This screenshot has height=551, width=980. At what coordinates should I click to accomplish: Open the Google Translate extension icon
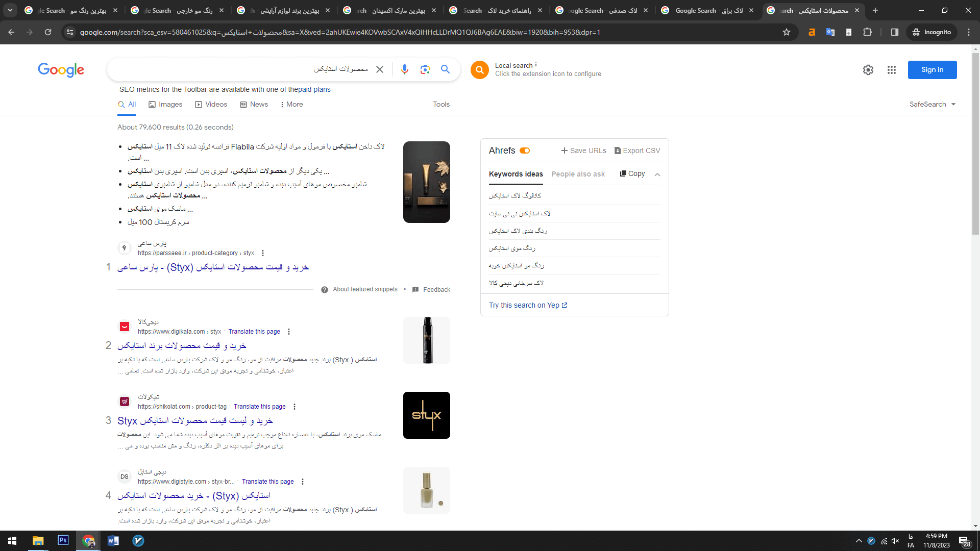830,32
